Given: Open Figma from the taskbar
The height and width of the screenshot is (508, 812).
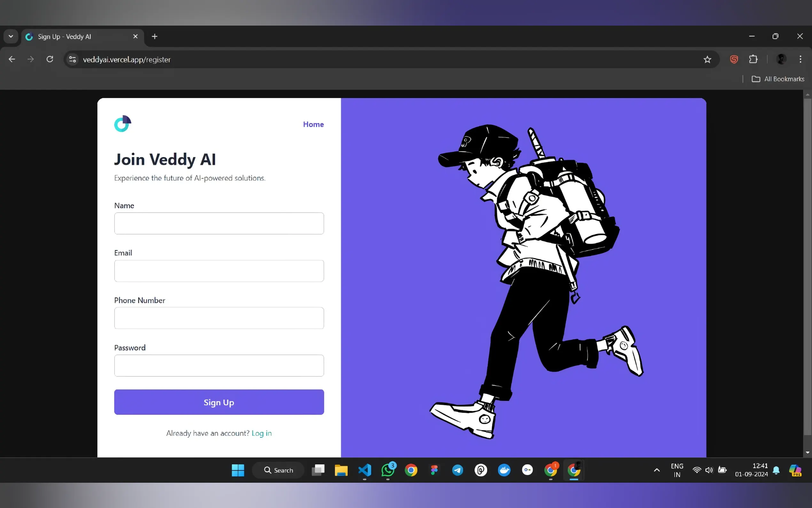Looking at the screenshot, I should 434,470.
